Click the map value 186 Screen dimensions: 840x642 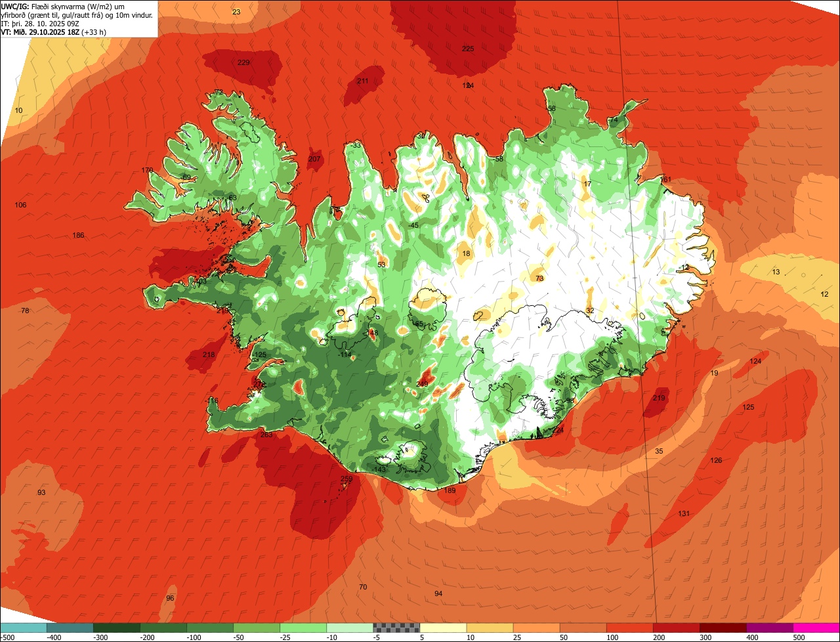pyautogui.click(x=79, y=235)
